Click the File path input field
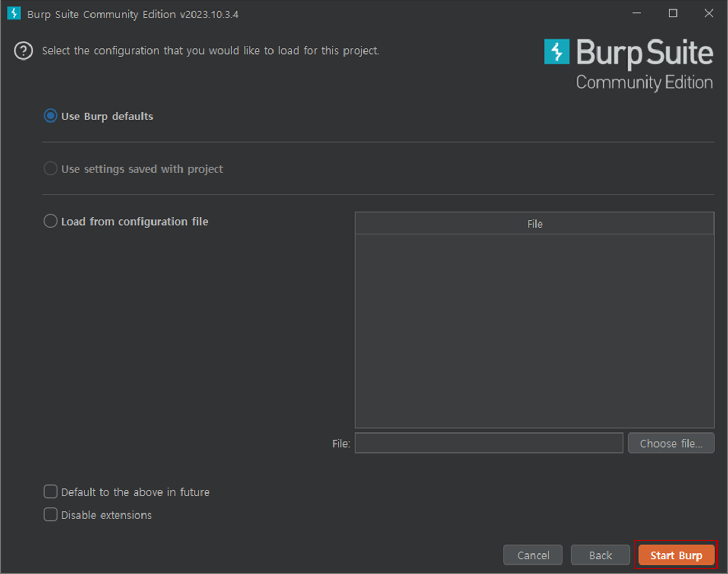 (489, 443)
